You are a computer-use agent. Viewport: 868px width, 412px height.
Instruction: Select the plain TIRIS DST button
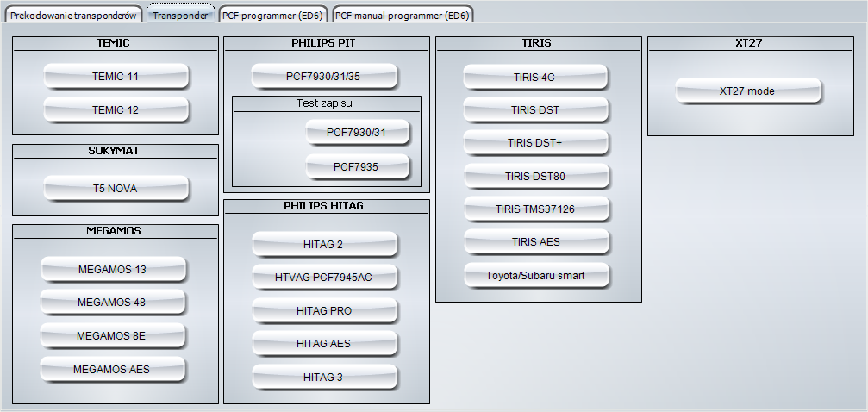point(536,109)
